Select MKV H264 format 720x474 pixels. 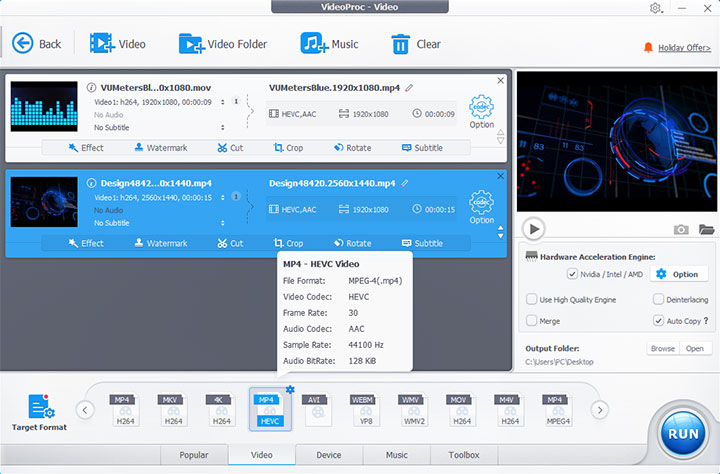coord(173,410)
